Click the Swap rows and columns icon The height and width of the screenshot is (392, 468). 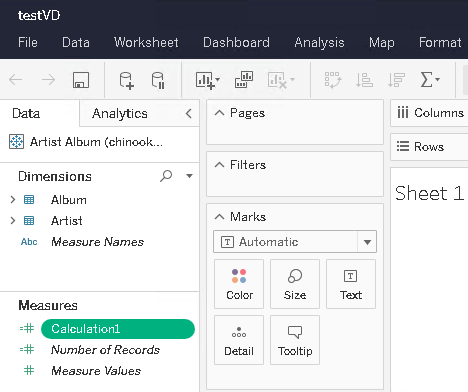point(333,80)
